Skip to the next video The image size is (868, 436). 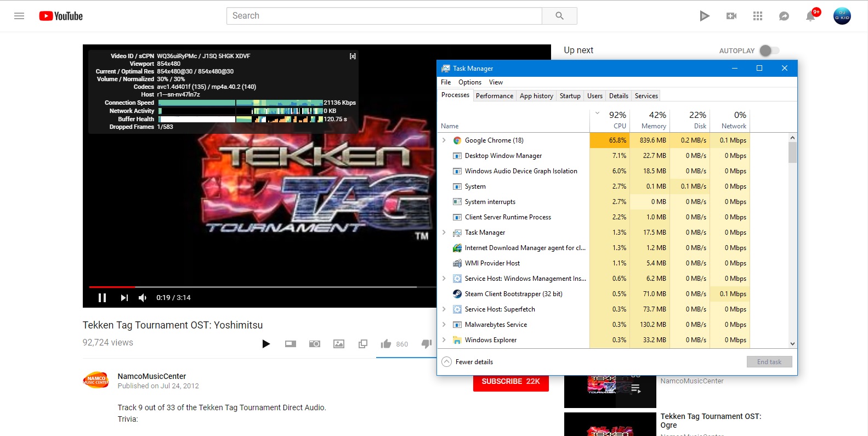tap(124, 298)
